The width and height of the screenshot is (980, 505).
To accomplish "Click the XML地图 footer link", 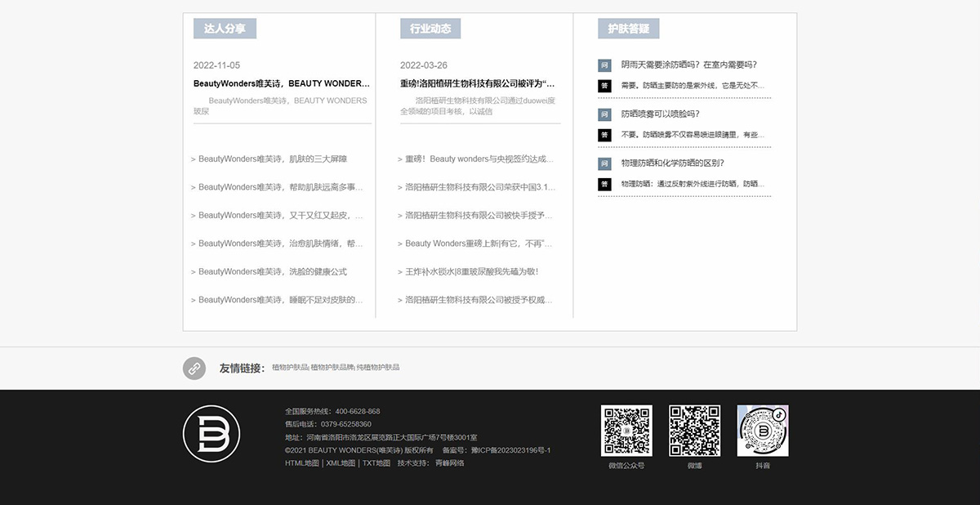I will (x=341, y=463).
